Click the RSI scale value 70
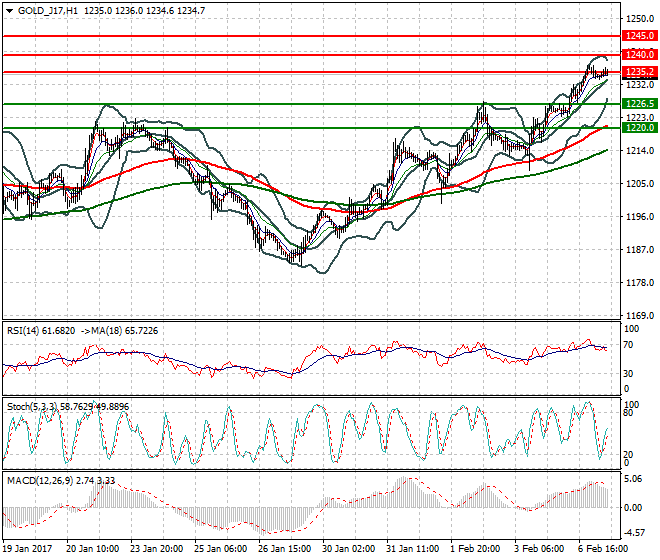The image size is (660, 560). 628,345
